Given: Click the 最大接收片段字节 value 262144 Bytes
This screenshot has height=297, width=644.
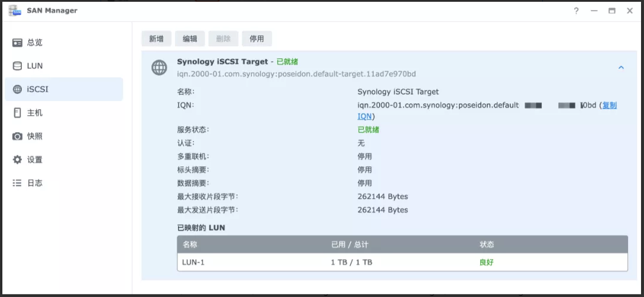Looking at the screenshot, I should coord(383,197).
